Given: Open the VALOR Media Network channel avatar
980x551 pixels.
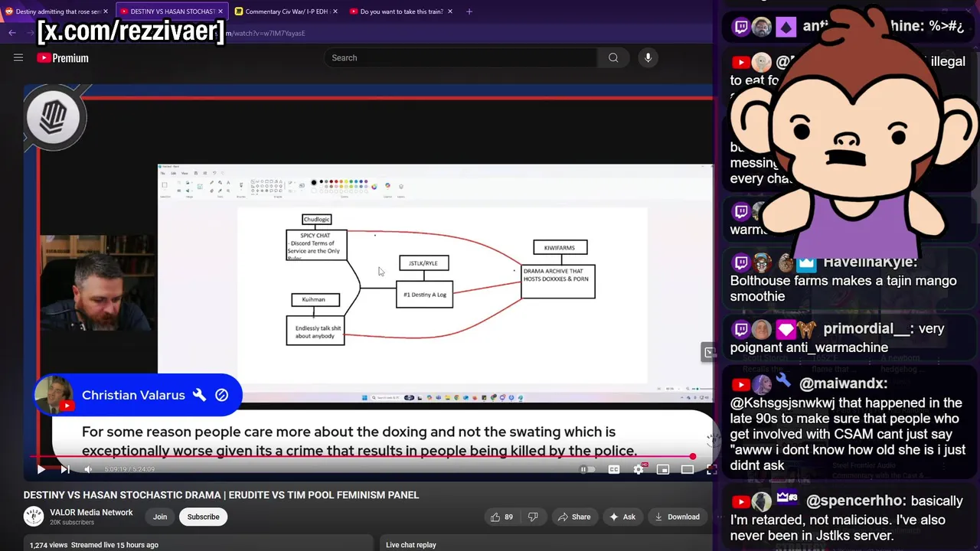Looking at the screenshot, I should point(34,517).
